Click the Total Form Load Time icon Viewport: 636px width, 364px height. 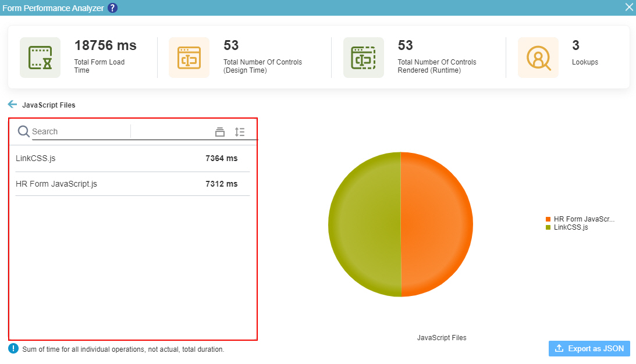[40, 58]
